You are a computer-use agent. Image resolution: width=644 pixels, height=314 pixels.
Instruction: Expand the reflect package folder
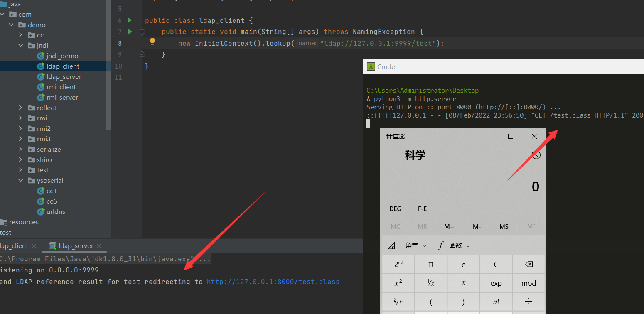(21, 108)
